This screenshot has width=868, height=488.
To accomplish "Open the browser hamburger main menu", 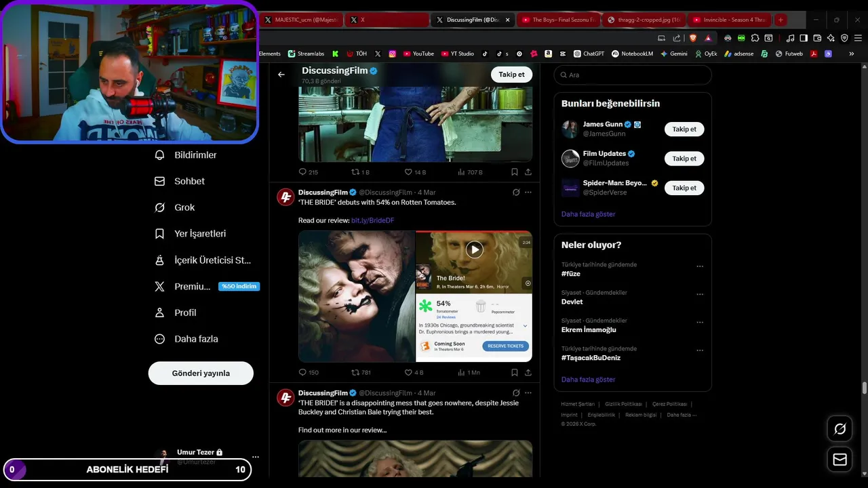I will click(858, 38).
